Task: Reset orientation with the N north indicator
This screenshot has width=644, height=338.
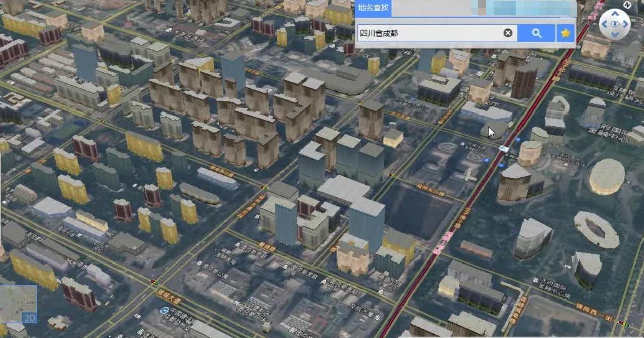Action: coord(628,5)
